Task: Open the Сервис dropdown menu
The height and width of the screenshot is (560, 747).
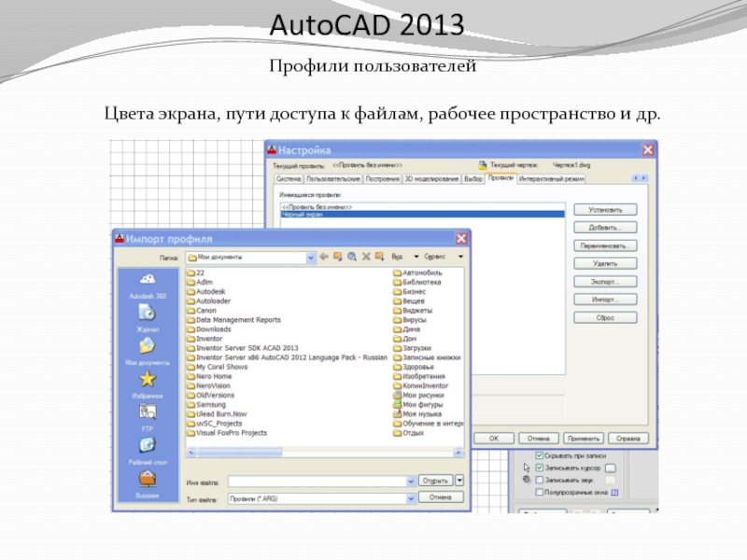Action: 443,257
